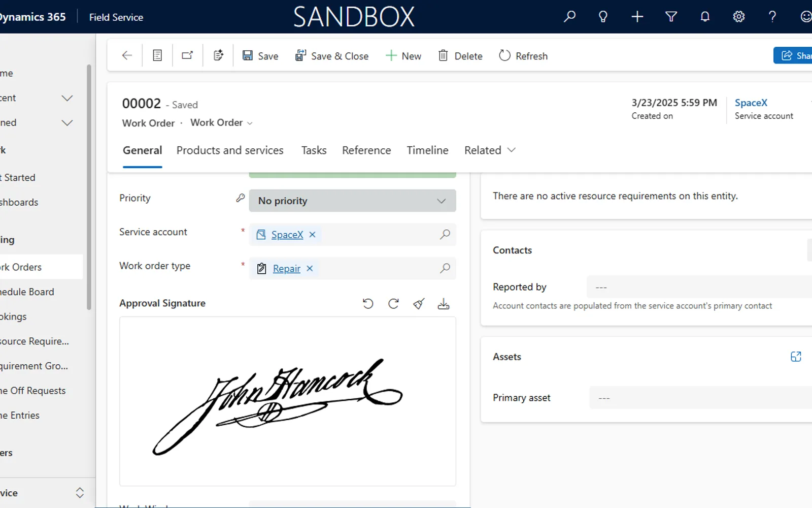Open the No priority dropdown

(352, 201)
